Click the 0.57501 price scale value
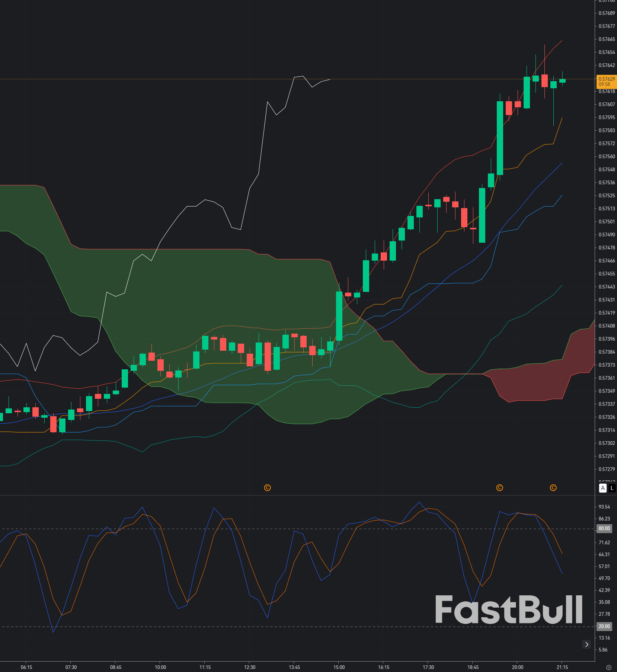617x672 pixels. click(607, 222)
